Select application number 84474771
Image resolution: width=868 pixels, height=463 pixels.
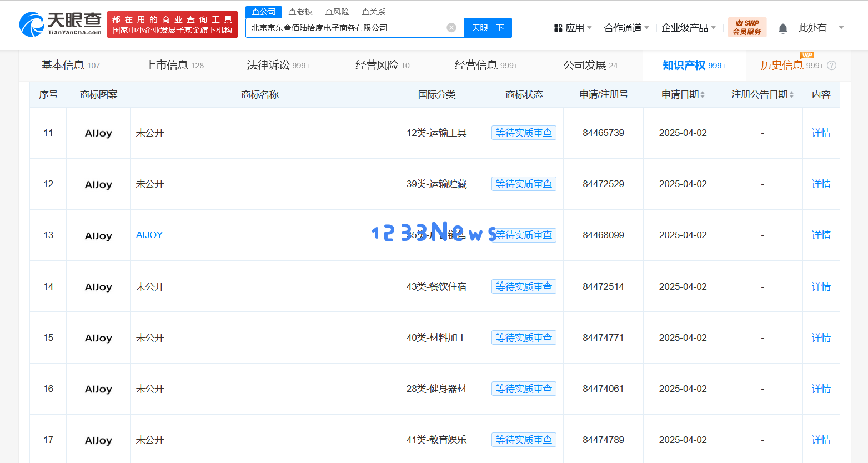pyautogui.click(x=603, y=338)
